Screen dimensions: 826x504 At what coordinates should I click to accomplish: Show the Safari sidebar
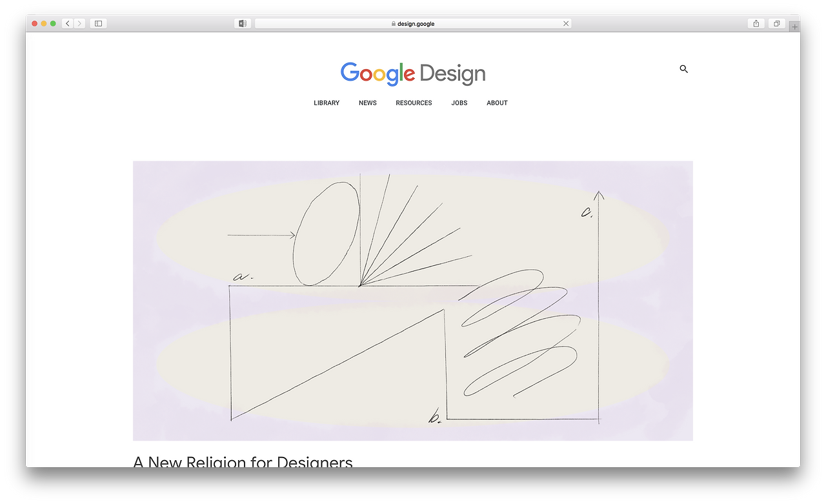(x=98, y=23)
